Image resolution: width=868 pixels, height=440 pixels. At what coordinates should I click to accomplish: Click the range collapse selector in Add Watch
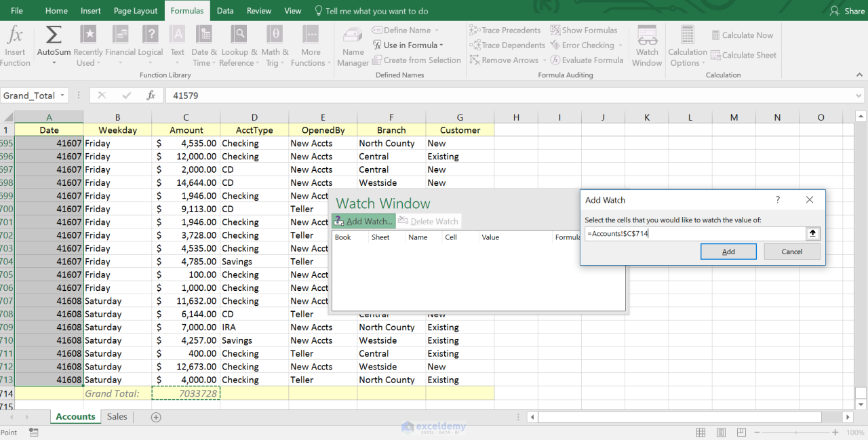812,233
